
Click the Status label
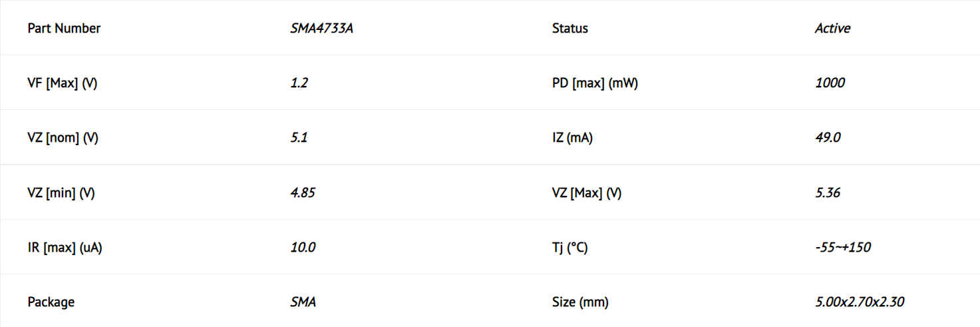[570, 28]
